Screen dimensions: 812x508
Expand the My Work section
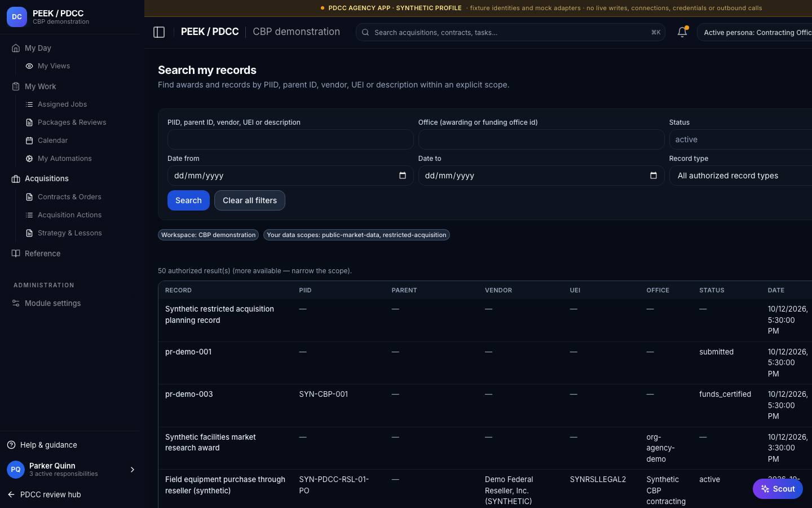point(40,86)
